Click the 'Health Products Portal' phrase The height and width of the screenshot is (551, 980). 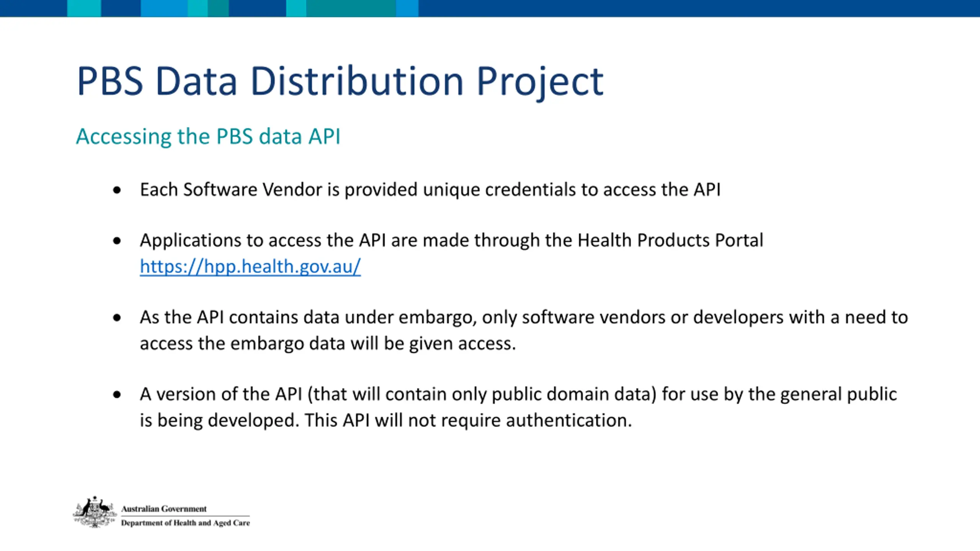tap(670, 241)
